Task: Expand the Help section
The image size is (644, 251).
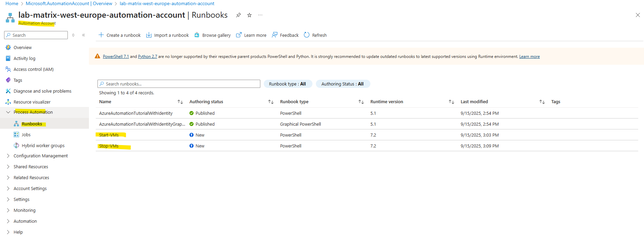Action: coord(8,232)
